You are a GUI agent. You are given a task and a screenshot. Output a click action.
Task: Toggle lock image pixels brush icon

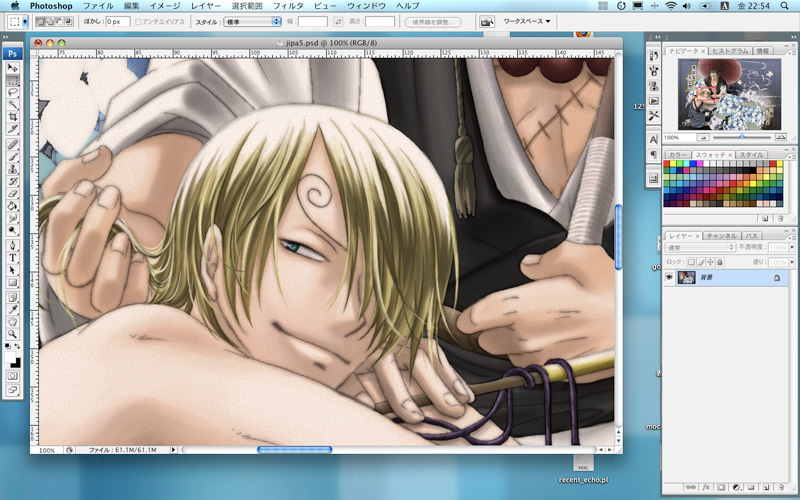tap(701, 262)
